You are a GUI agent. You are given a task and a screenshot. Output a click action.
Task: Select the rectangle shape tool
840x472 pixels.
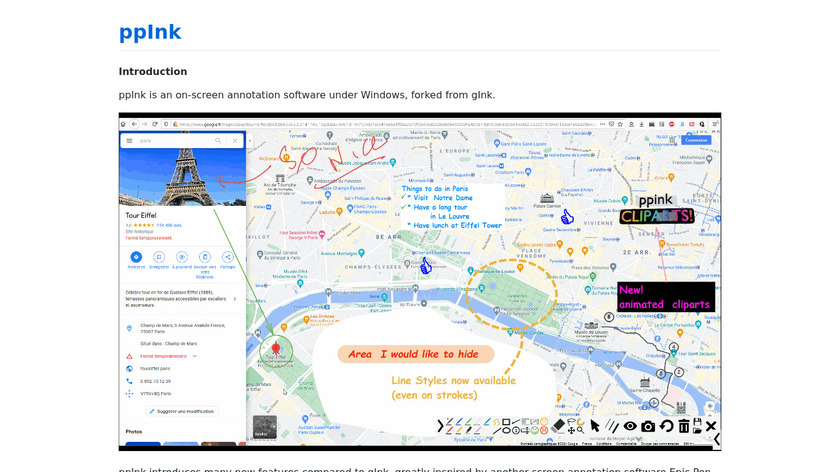pos(506,422)
